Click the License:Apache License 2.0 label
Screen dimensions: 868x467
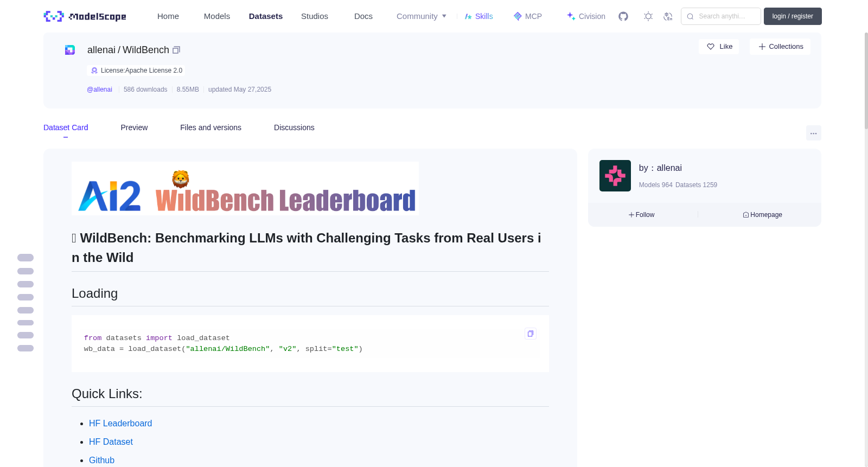pos(142,71)
